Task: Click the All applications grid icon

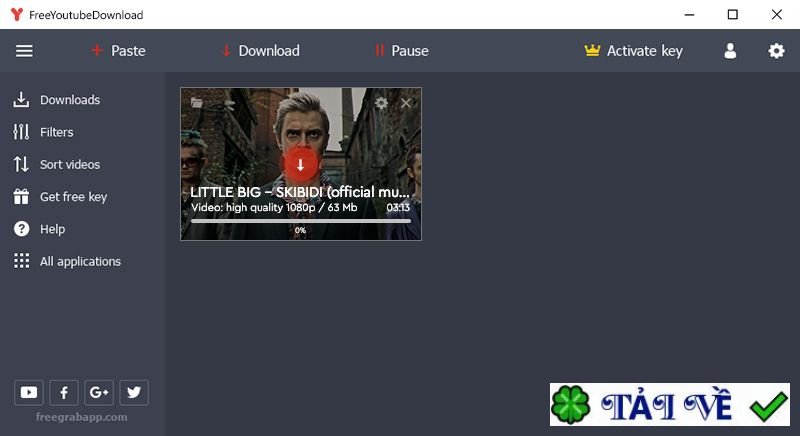Action: click(x=21, y=261)
